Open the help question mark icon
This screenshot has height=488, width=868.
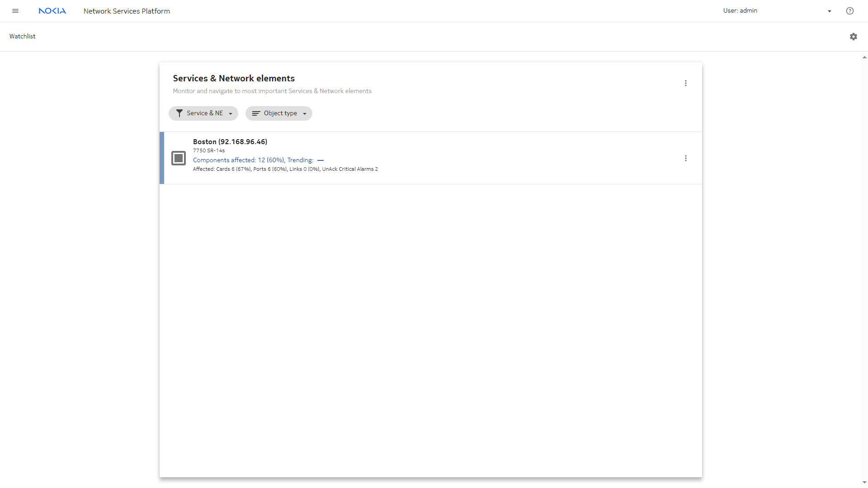850,11
